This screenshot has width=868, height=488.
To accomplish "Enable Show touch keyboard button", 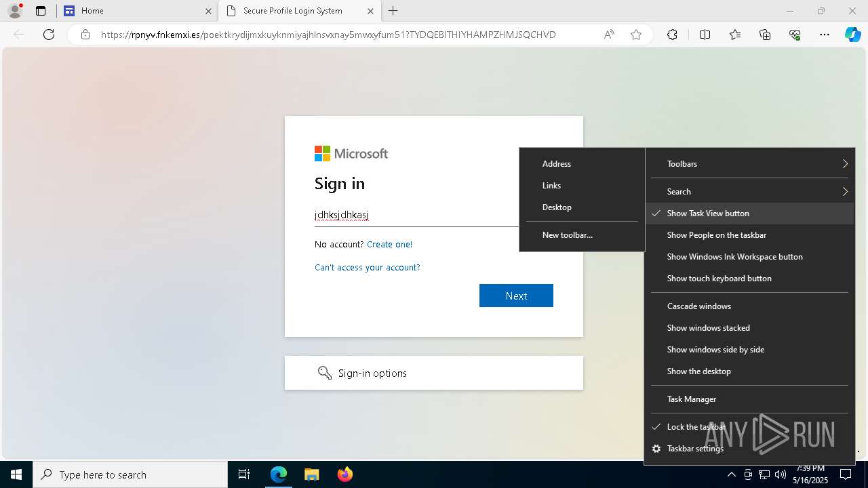I will (x=749, y=278).
